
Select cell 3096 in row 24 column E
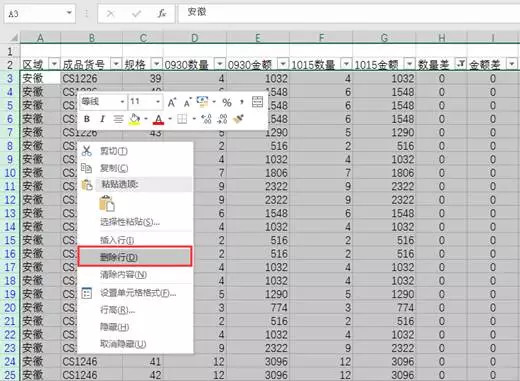click(x=258, y=361)
